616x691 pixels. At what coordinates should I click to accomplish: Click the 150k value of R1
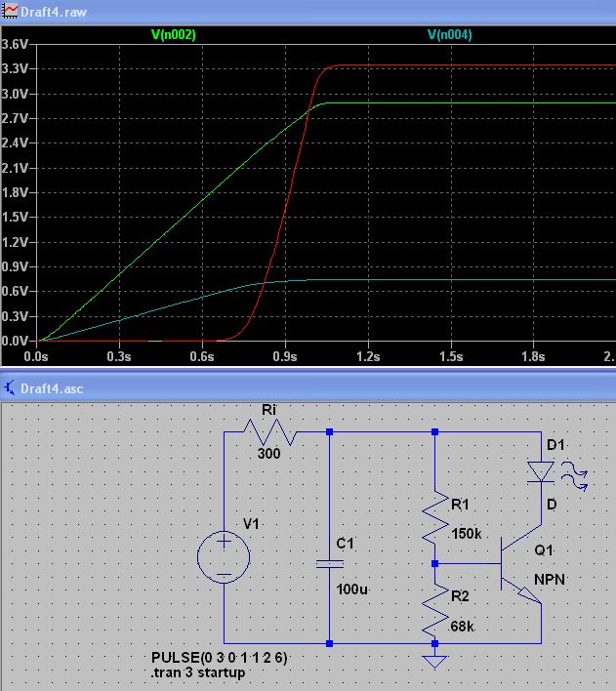point(466,534)
